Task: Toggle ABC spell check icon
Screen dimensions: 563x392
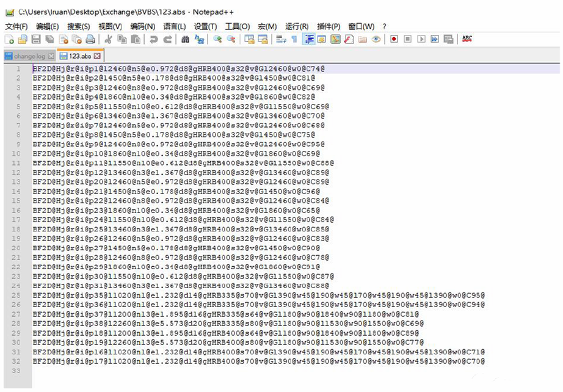Action: click(467, 38)
